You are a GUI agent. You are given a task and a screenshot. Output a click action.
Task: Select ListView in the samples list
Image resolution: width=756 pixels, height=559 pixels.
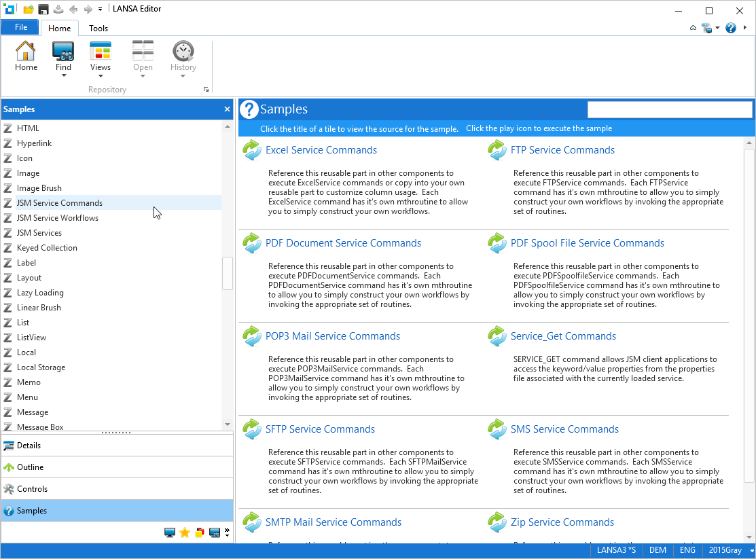[31, 338]
